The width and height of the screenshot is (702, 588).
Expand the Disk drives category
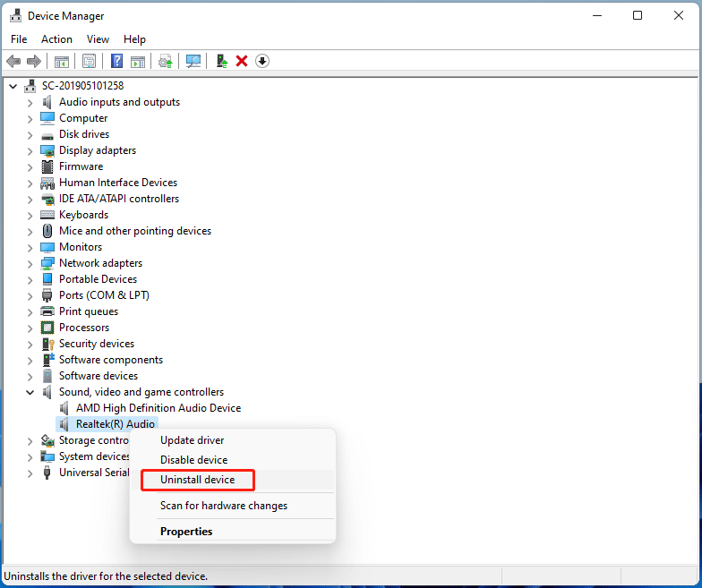(x=30, y=134)
